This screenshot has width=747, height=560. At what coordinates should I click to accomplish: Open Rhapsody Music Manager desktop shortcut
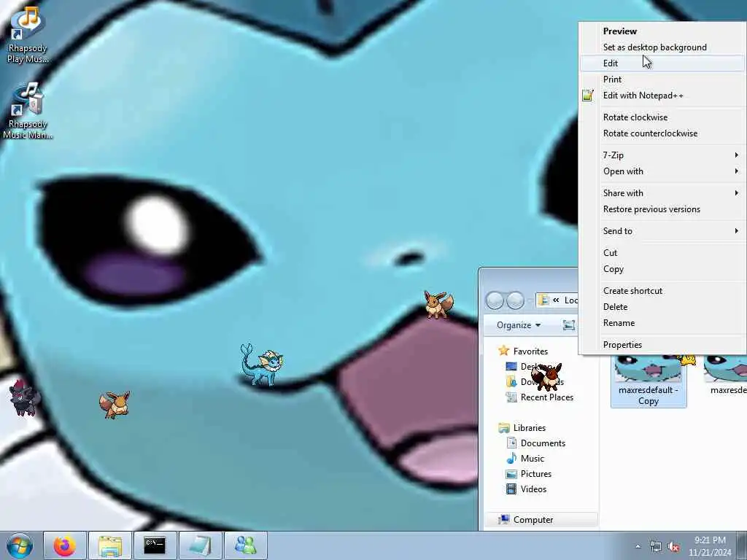tap(28, 111)
